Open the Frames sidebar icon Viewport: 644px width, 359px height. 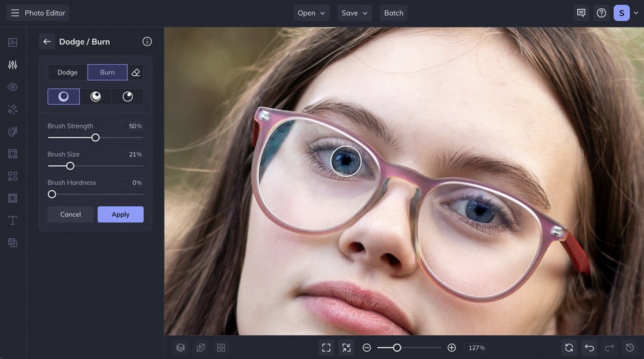13,154
